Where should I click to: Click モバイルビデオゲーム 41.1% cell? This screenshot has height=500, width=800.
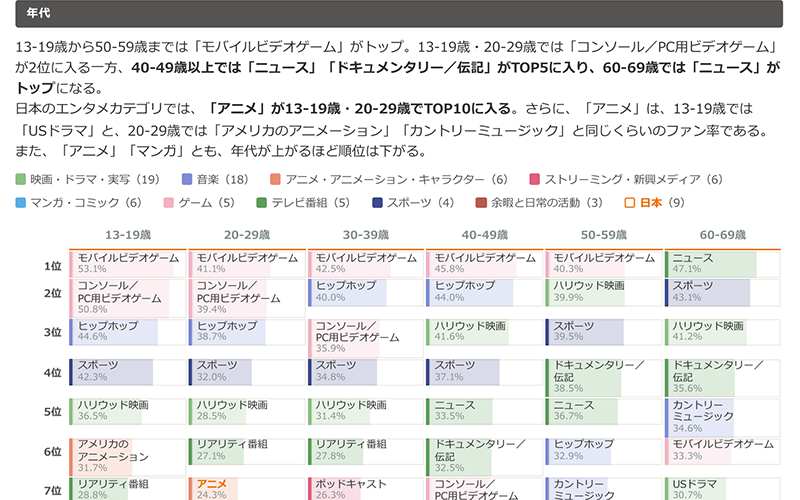point(247,264)
